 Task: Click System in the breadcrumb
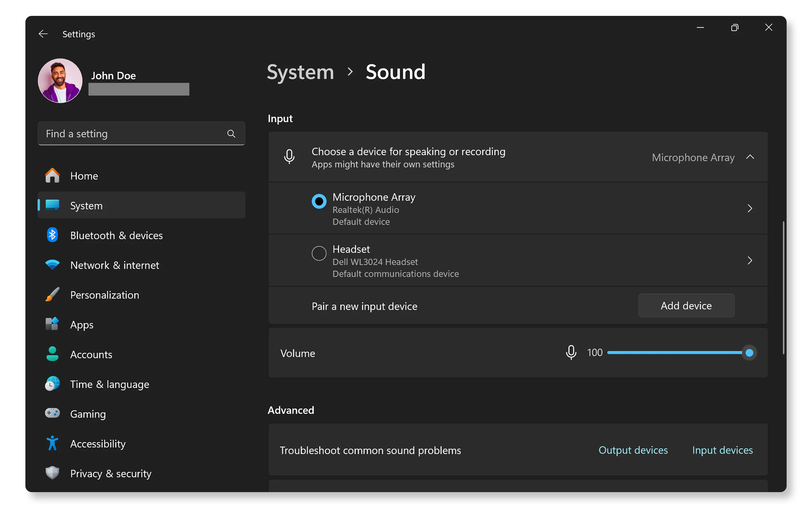pyautogui.click(x=300, y=72)
